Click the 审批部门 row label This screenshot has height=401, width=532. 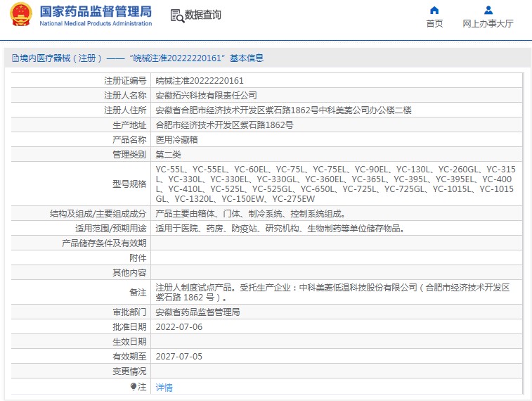tap(129, 312)
